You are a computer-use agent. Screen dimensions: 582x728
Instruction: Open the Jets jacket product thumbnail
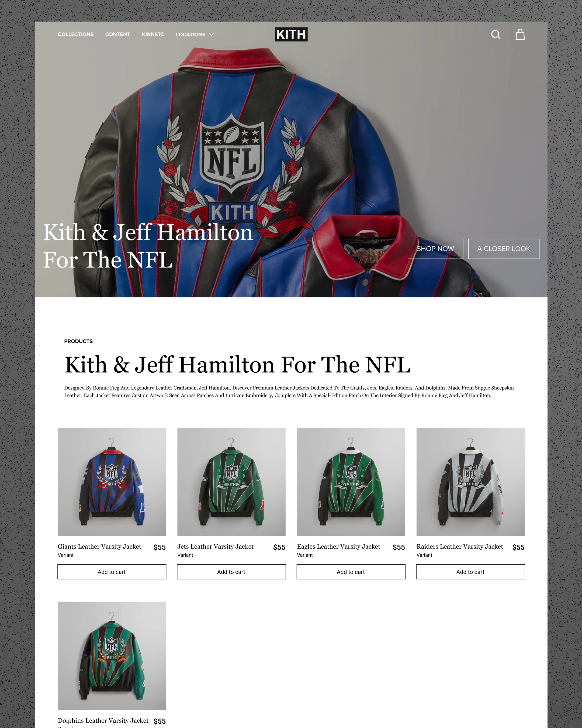click(x=231, y=482)
